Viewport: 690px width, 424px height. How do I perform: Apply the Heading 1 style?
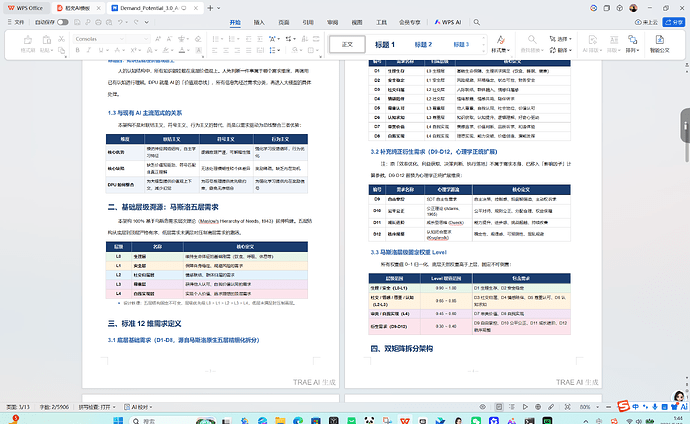pos(385,44)
